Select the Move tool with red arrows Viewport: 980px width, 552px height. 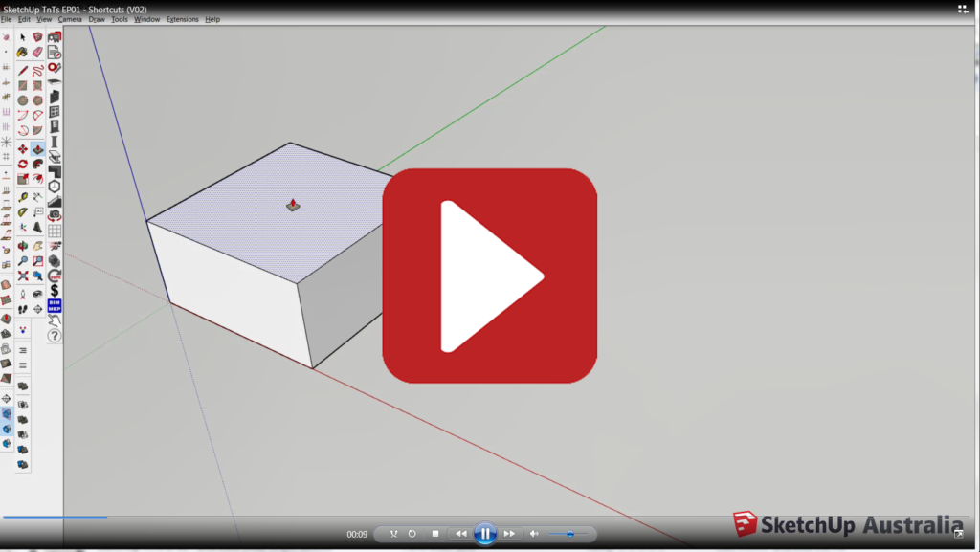(22, 149)
